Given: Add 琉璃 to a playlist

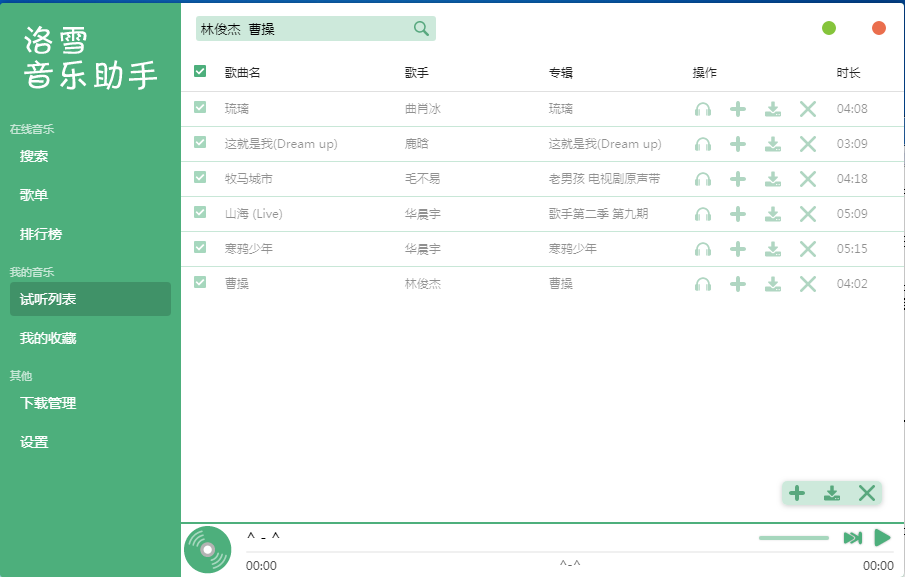Looking at the screenshot, I should 738,109.
